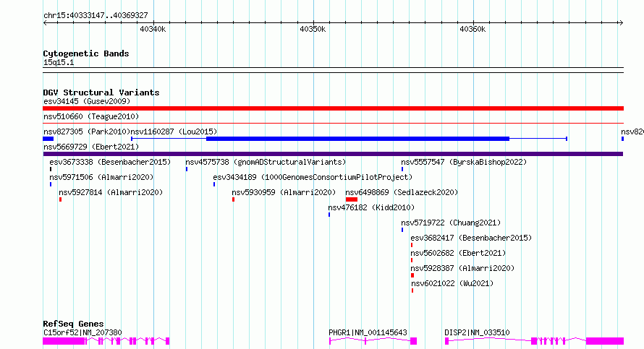The height and width of the screenshot is (349, 644).
Task: Select the dark purple nsv5669729 bar
Action: pos(333,154)
